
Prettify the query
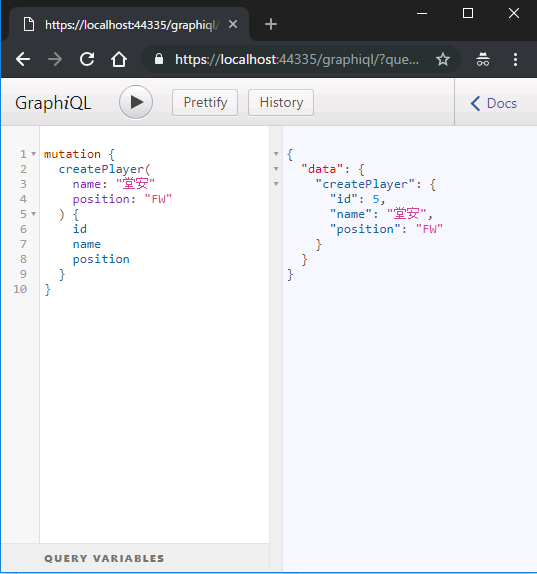205,102
